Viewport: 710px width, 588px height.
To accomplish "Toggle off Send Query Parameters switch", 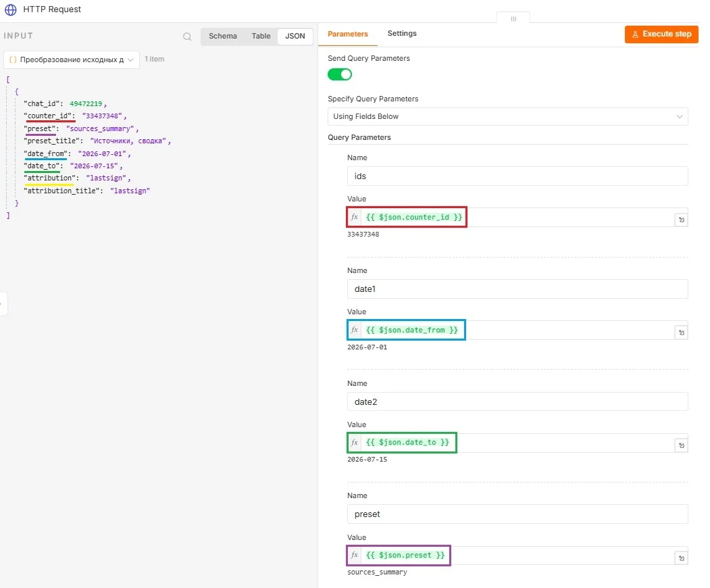I will tap(340, 74).
